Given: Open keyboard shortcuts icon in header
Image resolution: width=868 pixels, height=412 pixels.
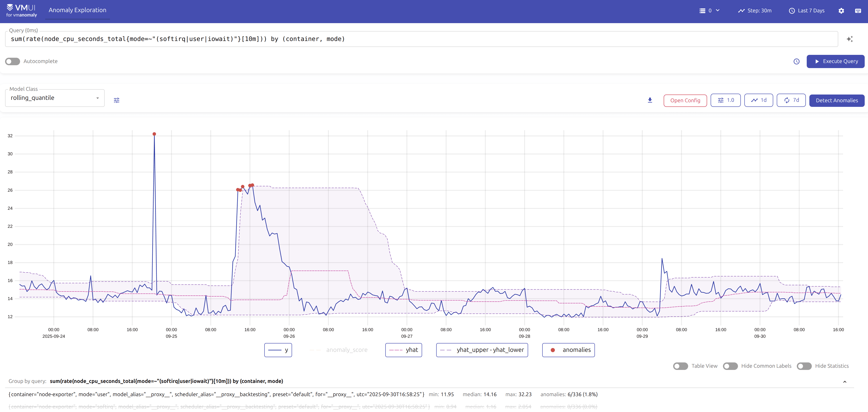Looking at the screenshot, I should (858, 11).
